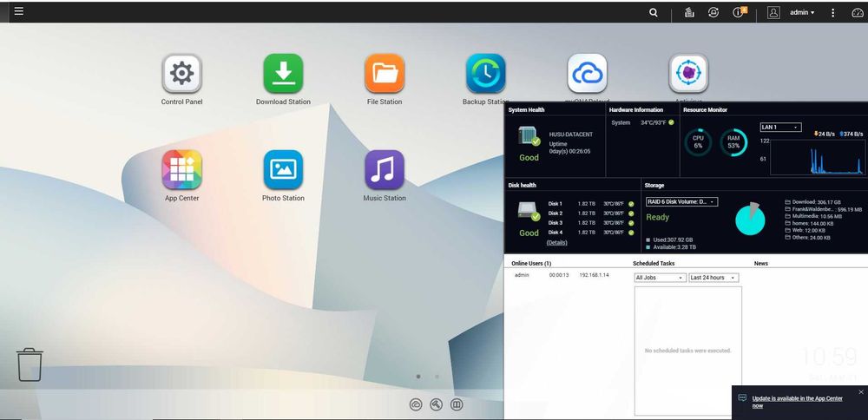Open the External Devices icon in top bar
The image size is (868, 420).
pyautogui.click(x=713, y=12)
